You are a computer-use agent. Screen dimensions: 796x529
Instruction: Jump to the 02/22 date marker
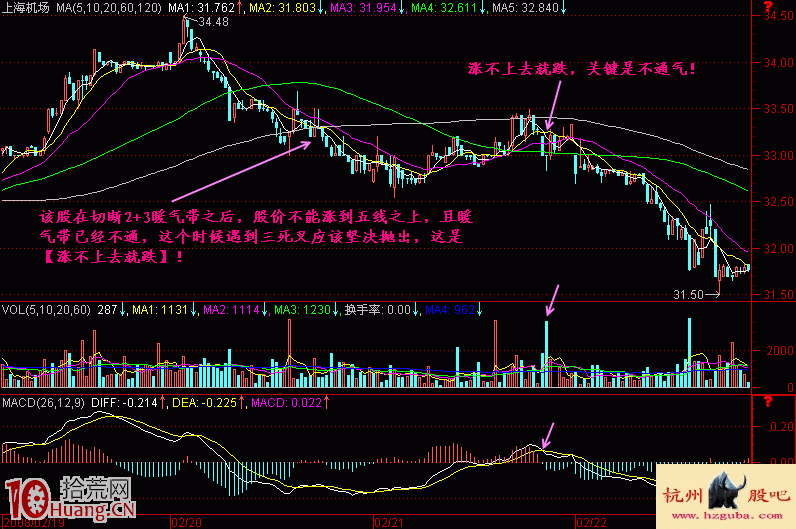point(591,522)
